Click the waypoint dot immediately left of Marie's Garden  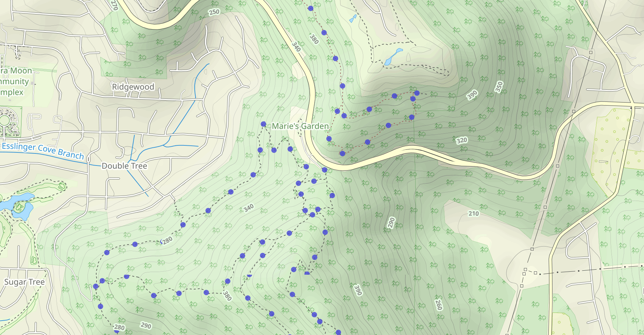click(x=263, y=124)
